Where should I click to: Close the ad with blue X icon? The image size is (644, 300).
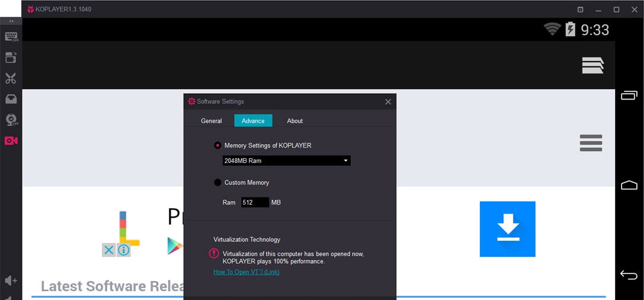pyautogui.click(x=109, y=250)
